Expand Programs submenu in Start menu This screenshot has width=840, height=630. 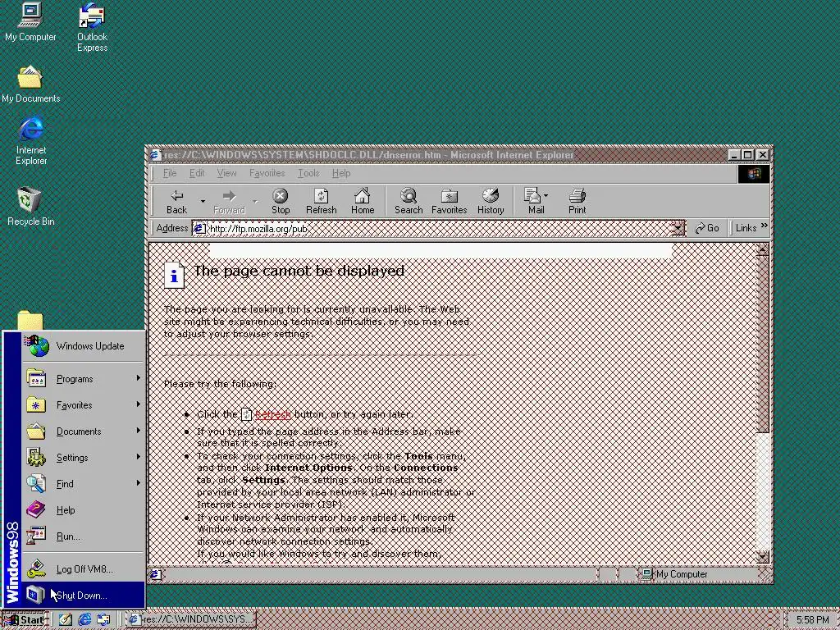[84, 379]
